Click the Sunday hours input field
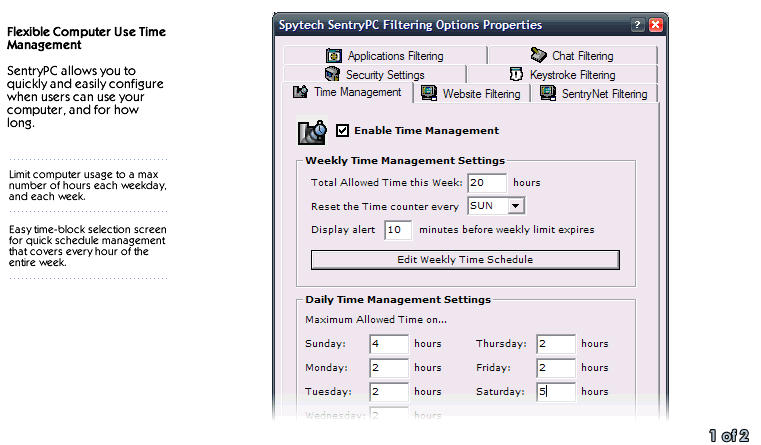761x445 pixels. point(389,344)
